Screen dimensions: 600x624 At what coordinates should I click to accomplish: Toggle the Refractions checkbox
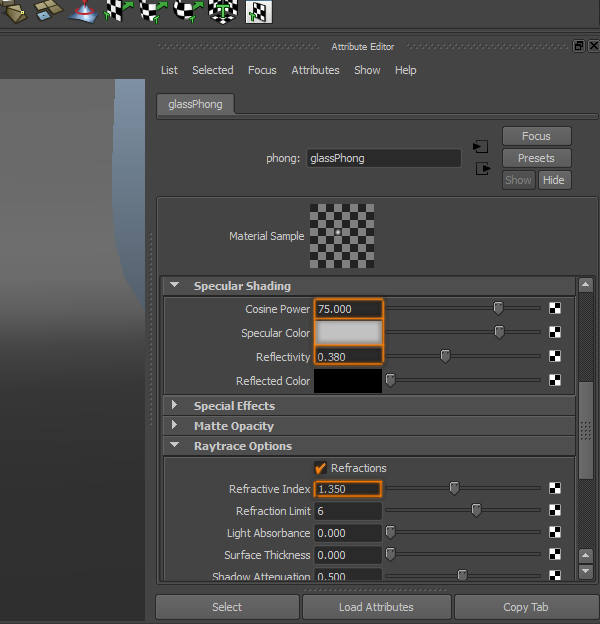(x=320, y=468)
